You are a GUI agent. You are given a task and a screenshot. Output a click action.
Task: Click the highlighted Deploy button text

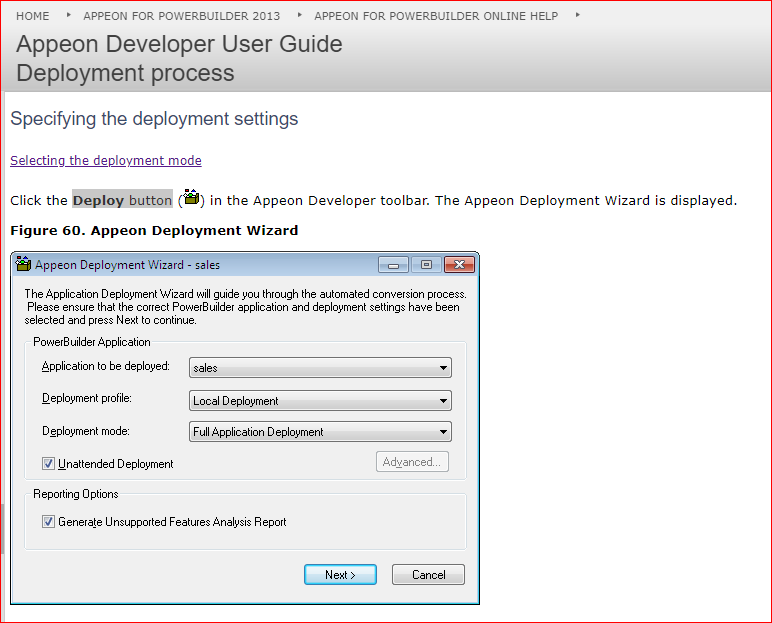tap(122, 200)
